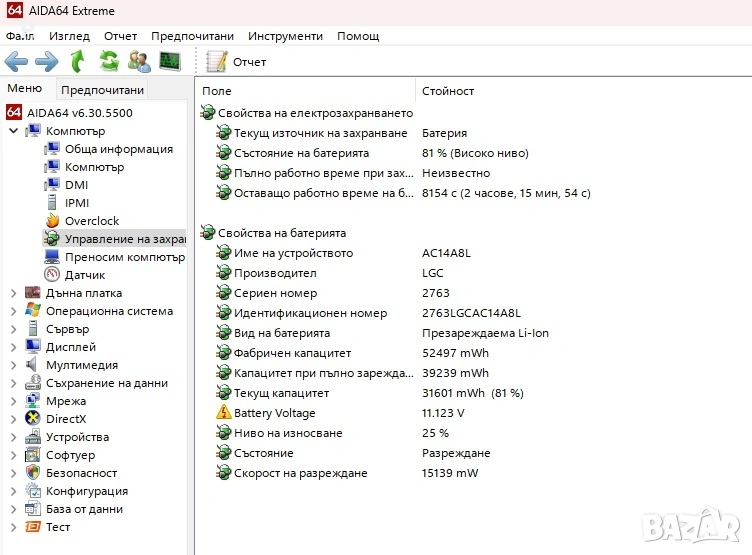This screenshot has height=555, width=752.
Task: Expand the DirectX tree node
Action: (x=13, y=419)
